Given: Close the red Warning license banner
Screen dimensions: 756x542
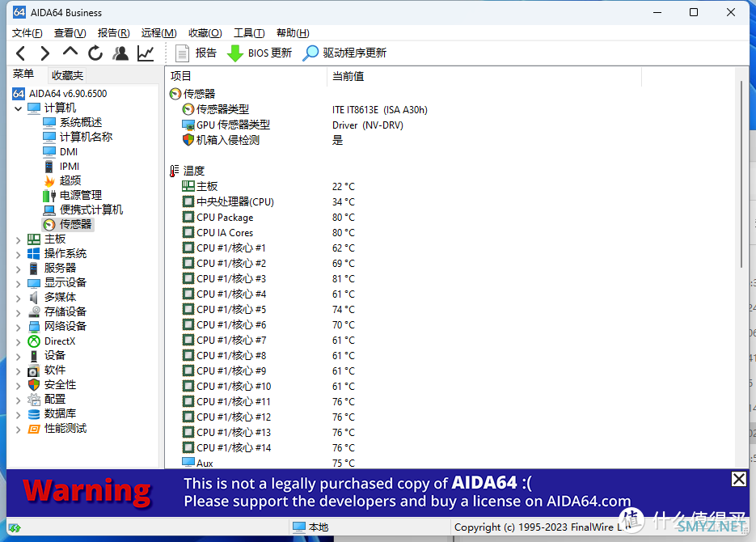Looking at the screenshot, I should click(x=738, y=479).
